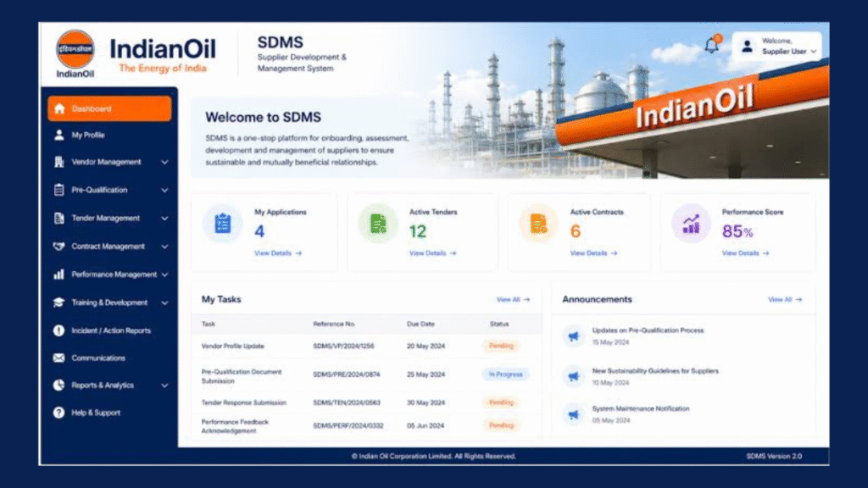
Task: Click megaphone icon for System Maintenance Notification
Action: 574,414
